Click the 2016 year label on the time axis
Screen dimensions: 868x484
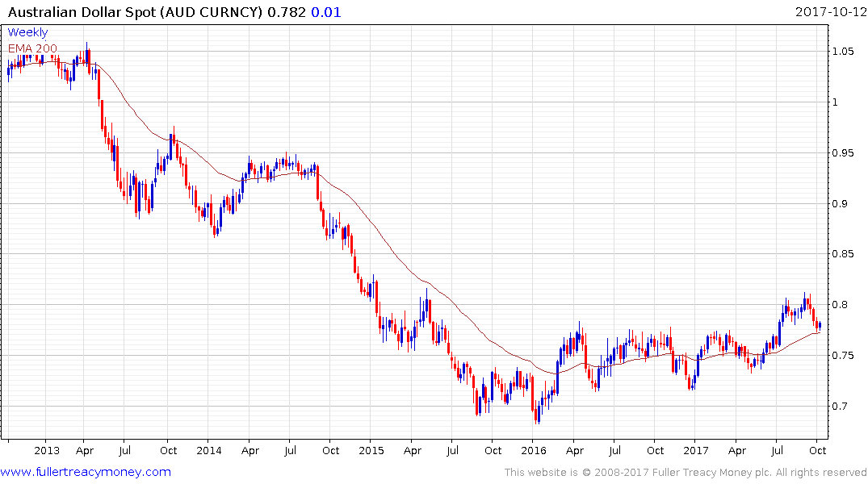[x=533, y=450]
